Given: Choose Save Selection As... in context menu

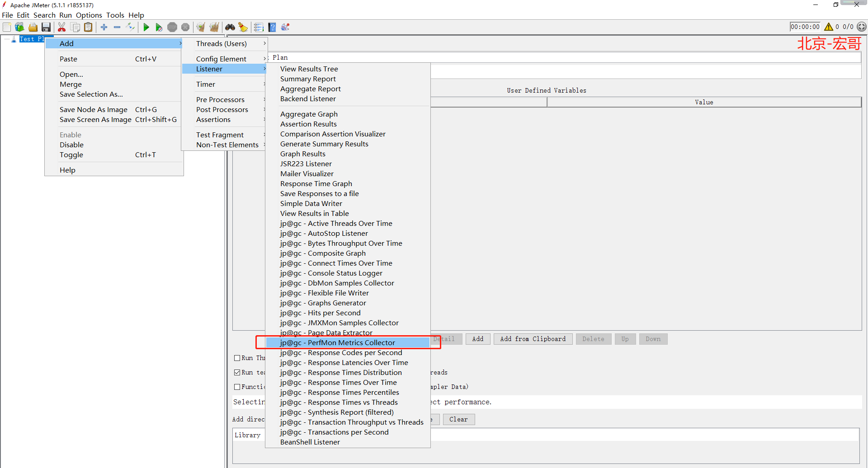Looking at the screenshot, I should [x=114, y=94].
